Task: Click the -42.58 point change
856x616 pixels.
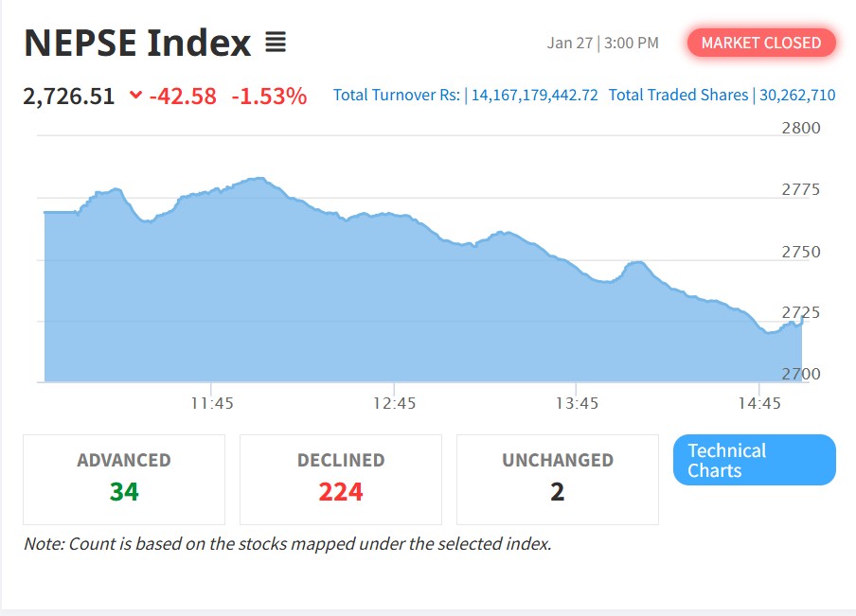Action: [182, 96]
